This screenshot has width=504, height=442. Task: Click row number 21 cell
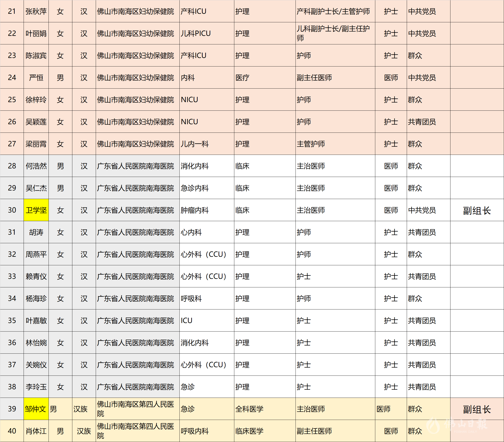pos(12,11)
